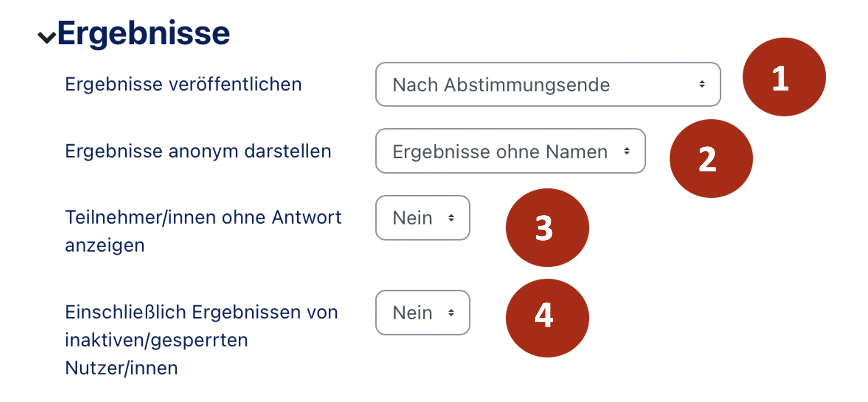The width and height of the screenshot is (868, 402).
Task: Open Nein dropdown for Teilnehmer/innen ohne Antwort
Action: click(x=422, y=218)
